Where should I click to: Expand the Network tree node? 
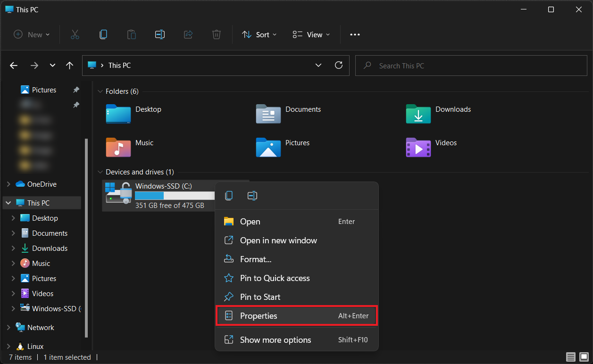pyautogui.click(x=8, y=328)
